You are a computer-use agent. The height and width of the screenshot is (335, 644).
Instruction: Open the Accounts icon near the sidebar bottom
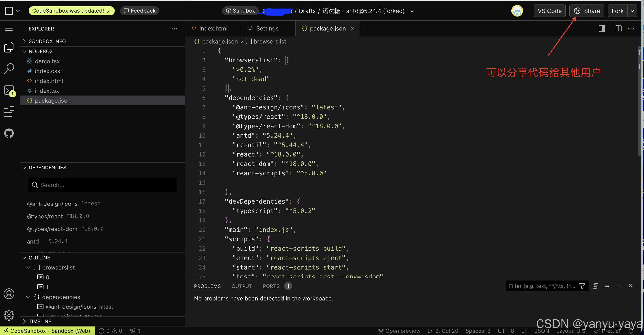pyautogui.click(x=9, y=294)
